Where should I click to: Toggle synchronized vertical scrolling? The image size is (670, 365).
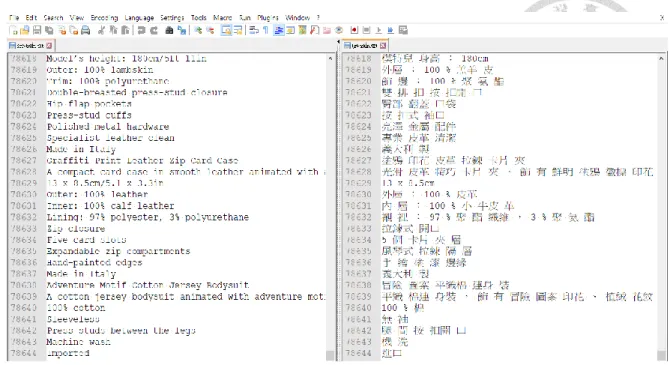click(226, 30)
